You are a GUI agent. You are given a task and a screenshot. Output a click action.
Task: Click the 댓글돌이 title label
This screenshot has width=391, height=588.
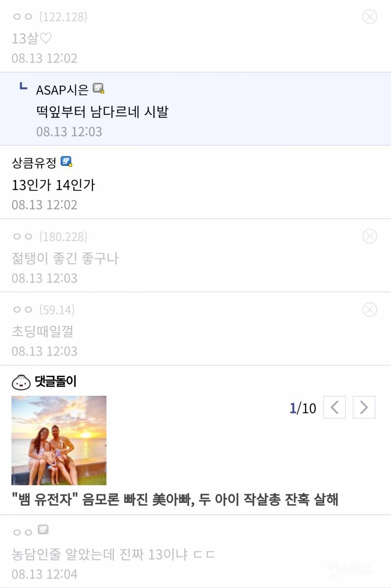(56, 382)
